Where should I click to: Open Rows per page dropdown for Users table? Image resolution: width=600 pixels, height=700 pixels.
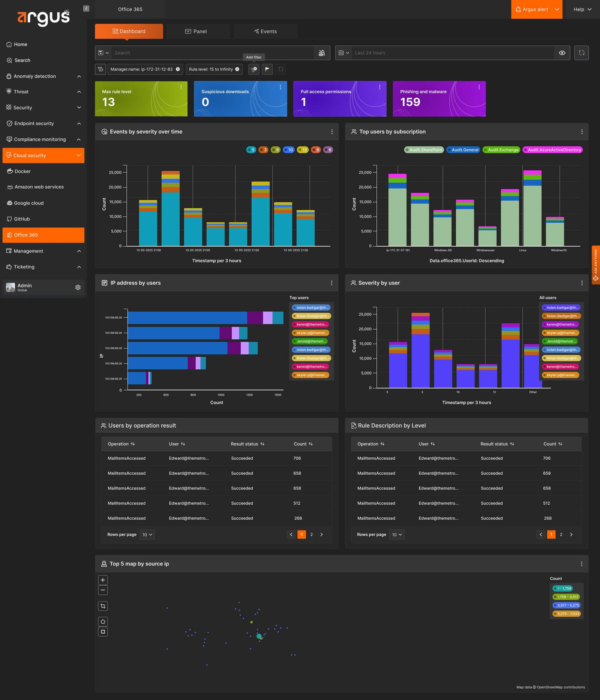[x=147, y=535]
